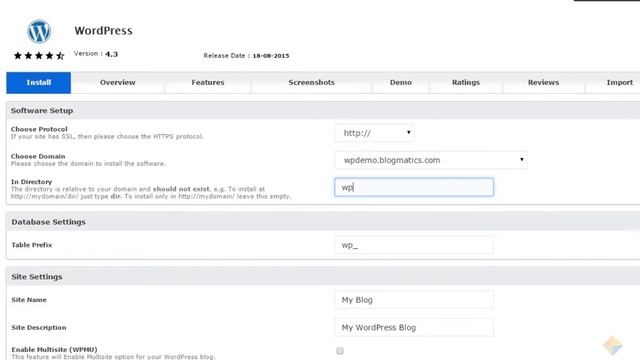The width and height of the screenshot is (640, 360).
Task: Click the Choose Domain label
Action: click(x=38, y=156)
